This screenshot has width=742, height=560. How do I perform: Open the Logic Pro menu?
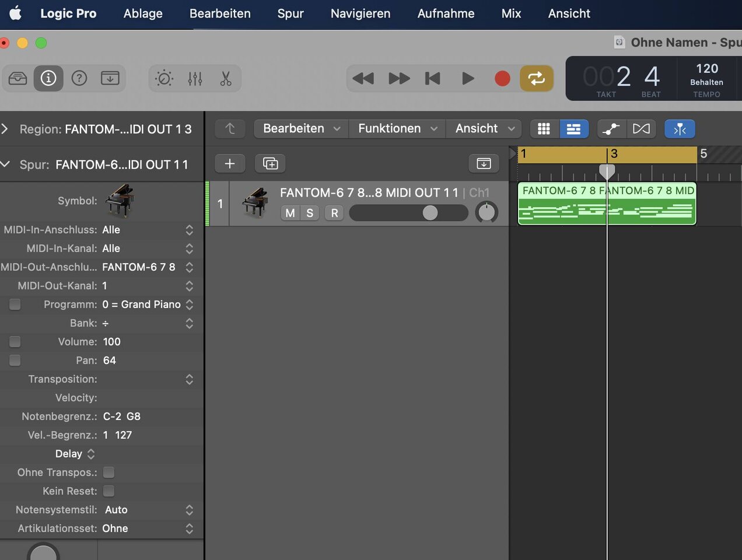click(x=68, y=13)
